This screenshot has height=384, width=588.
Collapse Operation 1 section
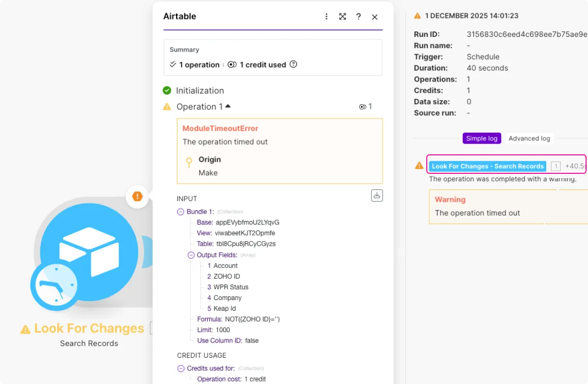(228, 106)
